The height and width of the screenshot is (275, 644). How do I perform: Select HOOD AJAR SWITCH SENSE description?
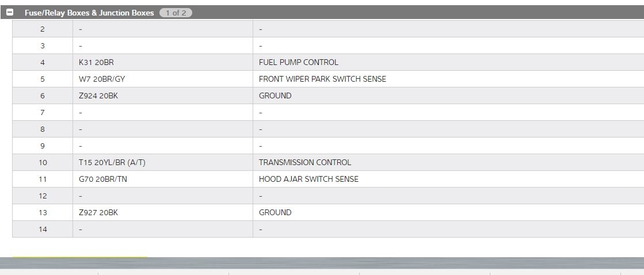pyautogui.click(x=308, y=179)
